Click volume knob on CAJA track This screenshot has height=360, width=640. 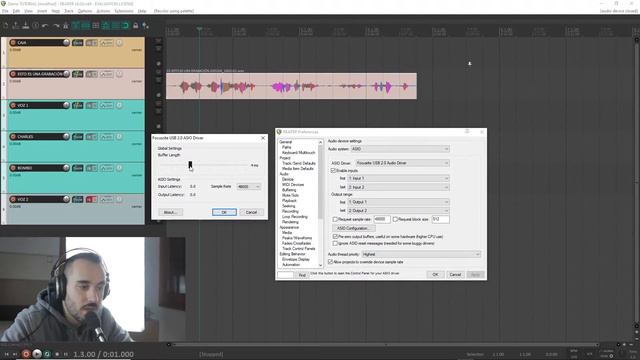[66, 42]
